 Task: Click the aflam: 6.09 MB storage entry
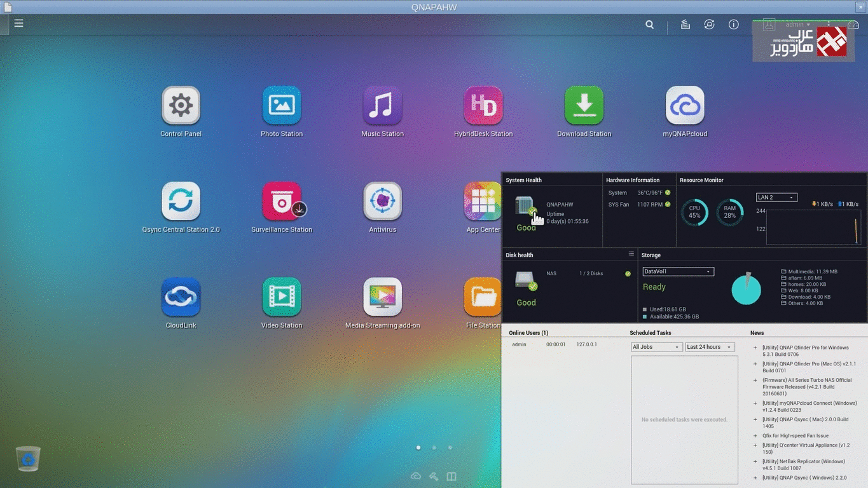pos(801,278)
